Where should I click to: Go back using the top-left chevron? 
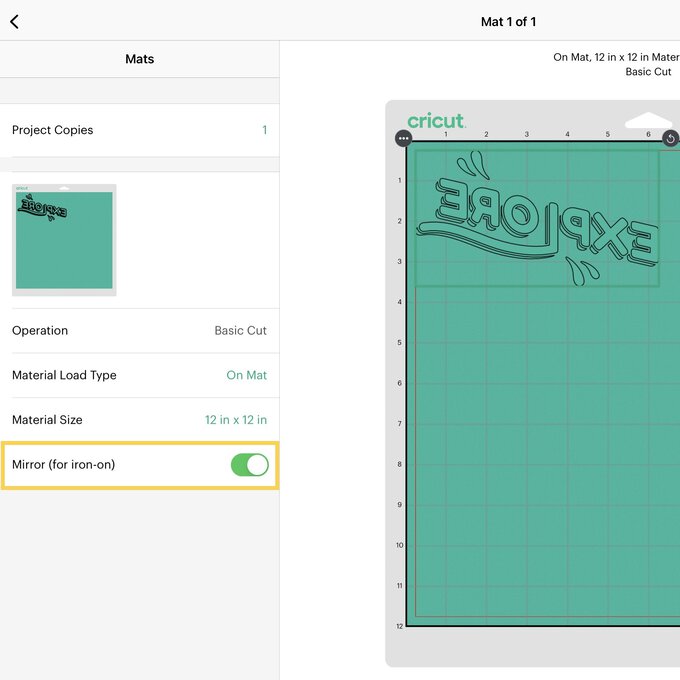click(14, 21)
